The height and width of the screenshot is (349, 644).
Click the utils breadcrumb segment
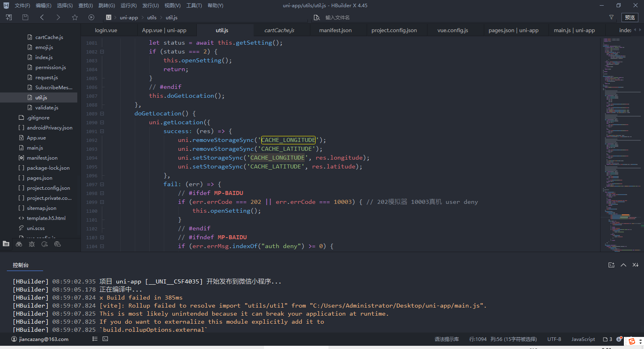pos(152,17)
